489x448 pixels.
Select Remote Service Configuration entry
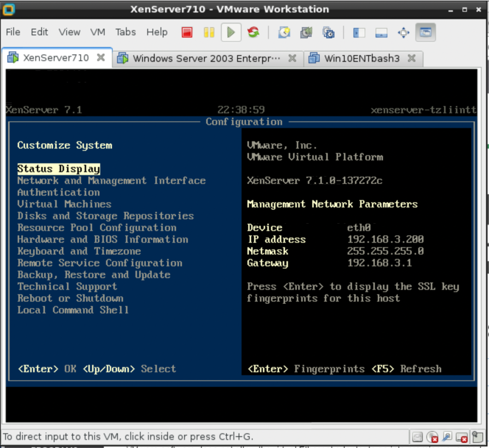pos(100,263)
